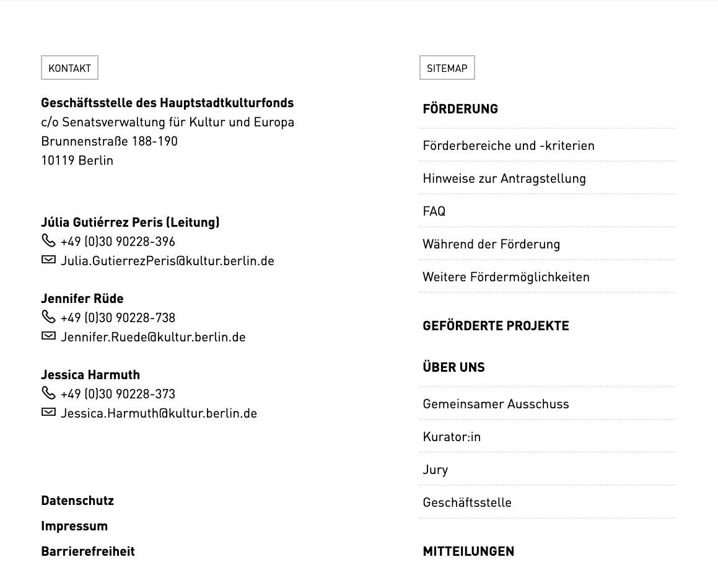Open Hinweise zur Antragstellung
718x588 pixels.
(x=504, y=178)
